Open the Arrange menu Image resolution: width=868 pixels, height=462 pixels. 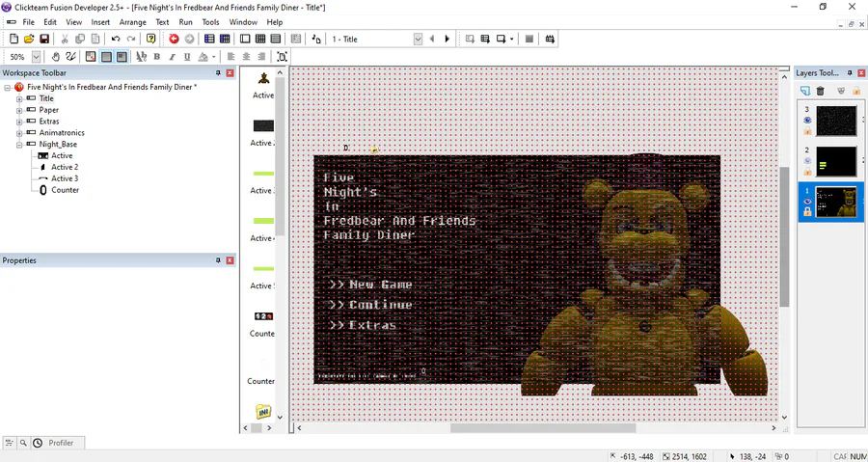point(133,22)
